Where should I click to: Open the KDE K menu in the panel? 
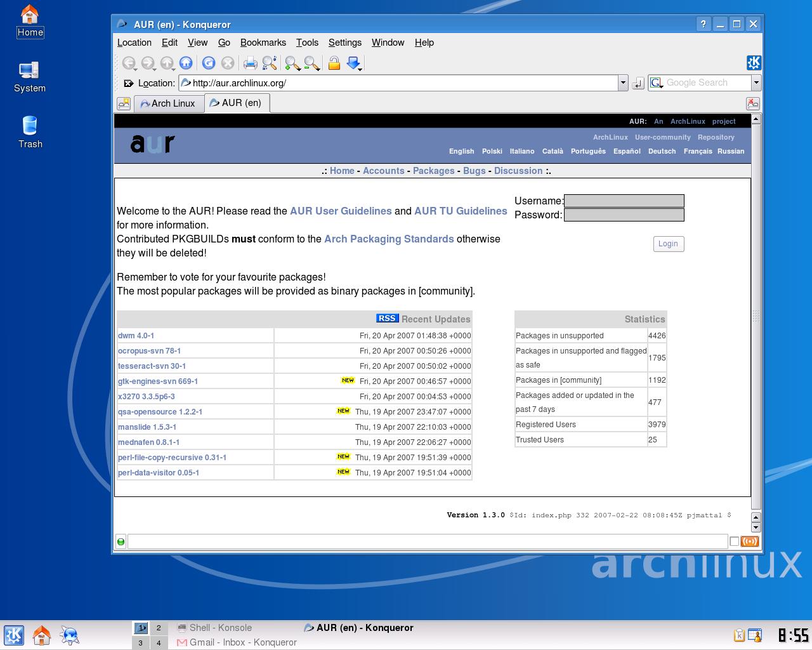tap(14, 635)
